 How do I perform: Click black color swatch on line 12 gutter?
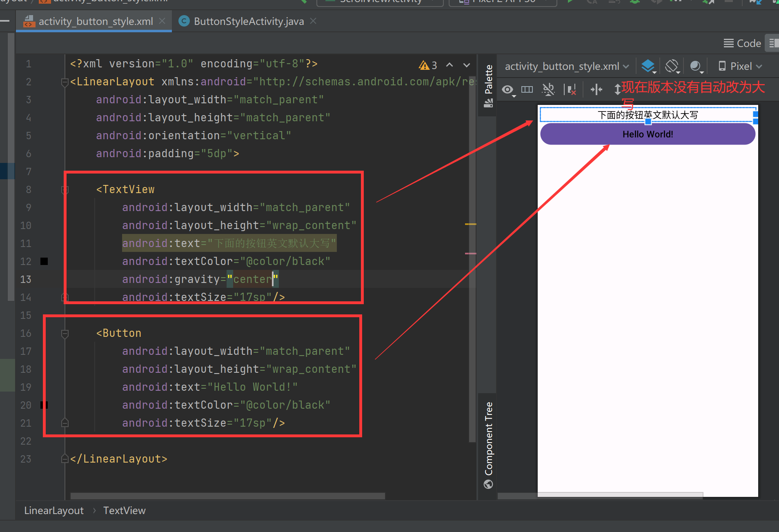44,261
